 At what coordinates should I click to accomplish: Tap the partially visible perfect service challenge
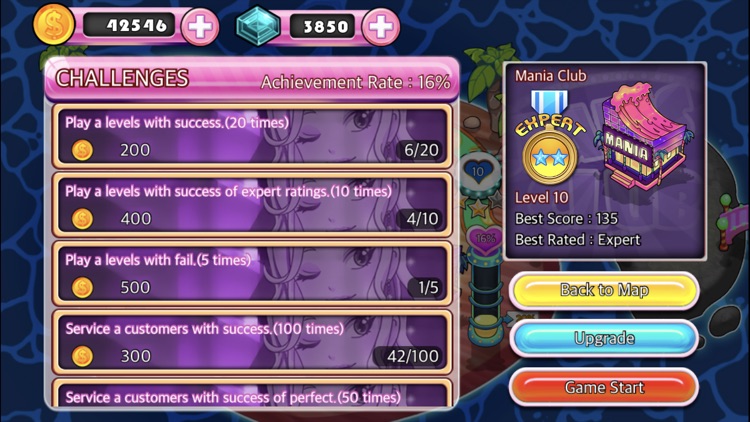(252, 393)
